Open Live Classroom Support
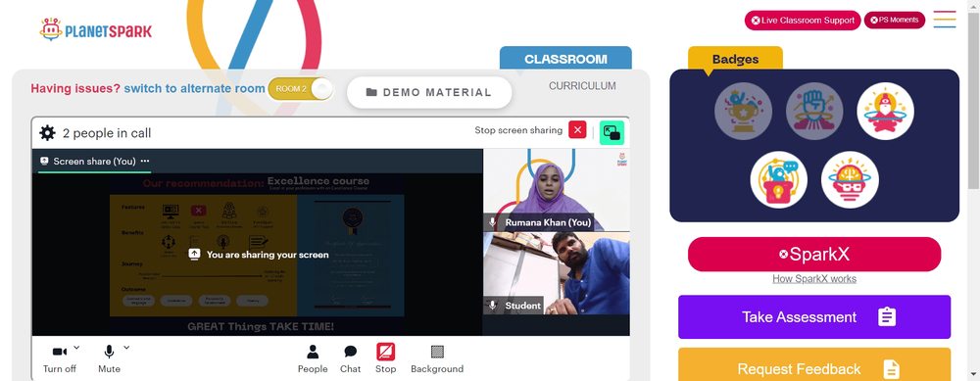This screenshot has height=381, width=980. point(803,21)
